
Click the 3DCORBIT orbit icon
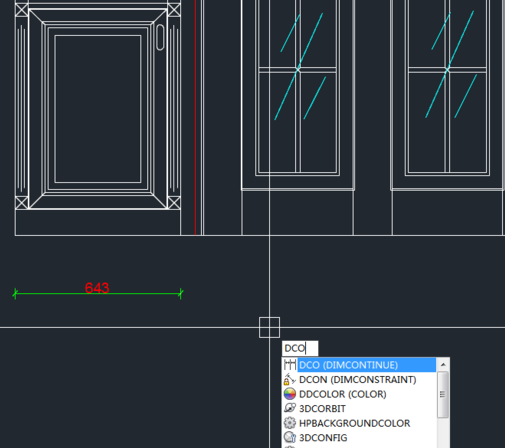(290, 408)
